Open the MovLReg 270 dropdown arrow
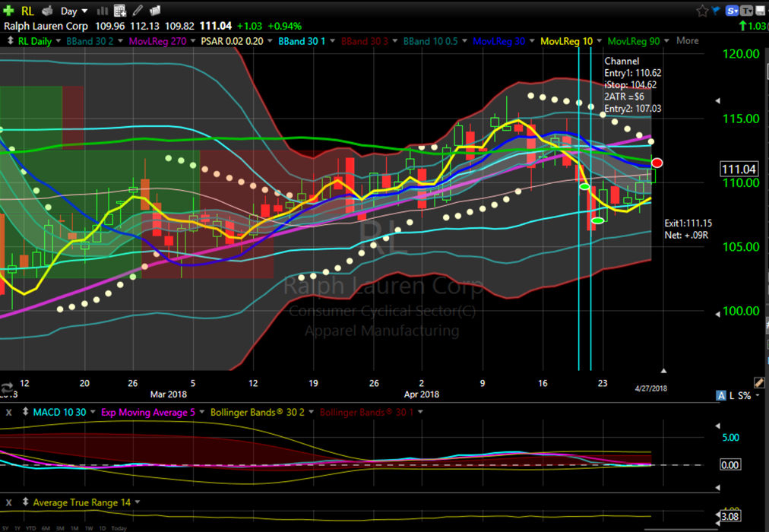Screen dimensions: 769x532 click(193, 41)
